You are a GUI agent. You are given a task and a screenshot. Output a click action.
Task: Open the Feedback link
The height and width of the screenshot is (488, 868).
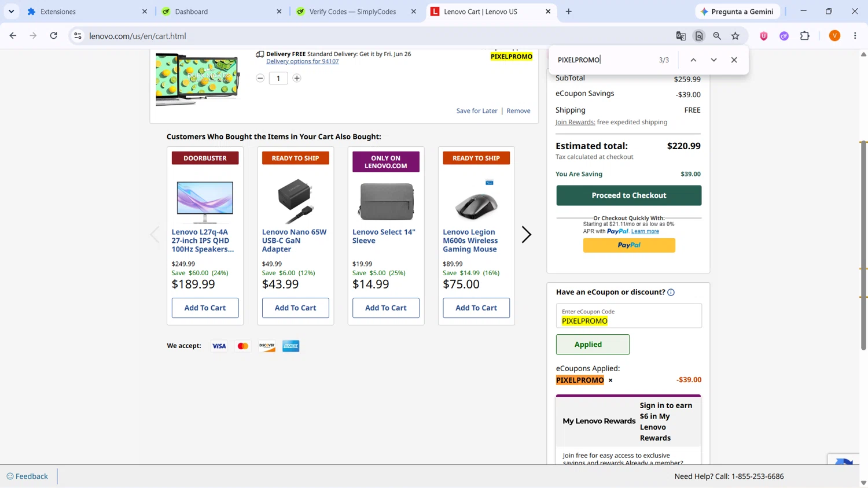click(x=27, y=476)
